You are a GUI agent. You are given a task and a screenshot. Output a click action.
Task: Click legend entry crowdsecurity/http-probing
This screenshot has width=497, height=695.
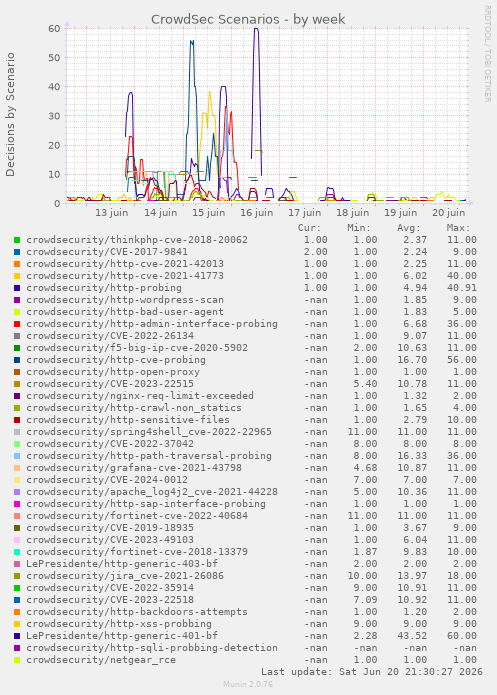tap(104, 288)
